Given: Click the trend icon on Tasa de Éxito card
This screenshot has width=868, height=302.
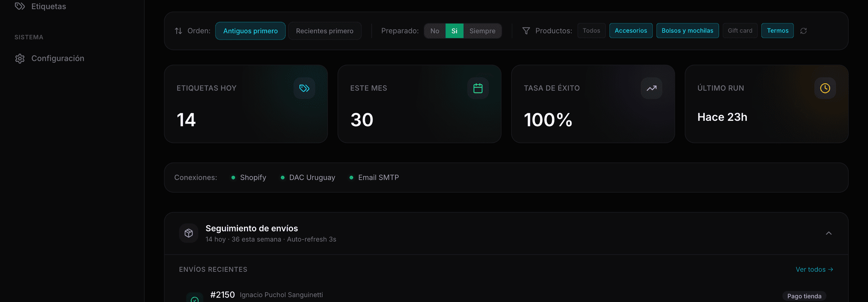Looking at the screenshot, I should coord(651,88).
